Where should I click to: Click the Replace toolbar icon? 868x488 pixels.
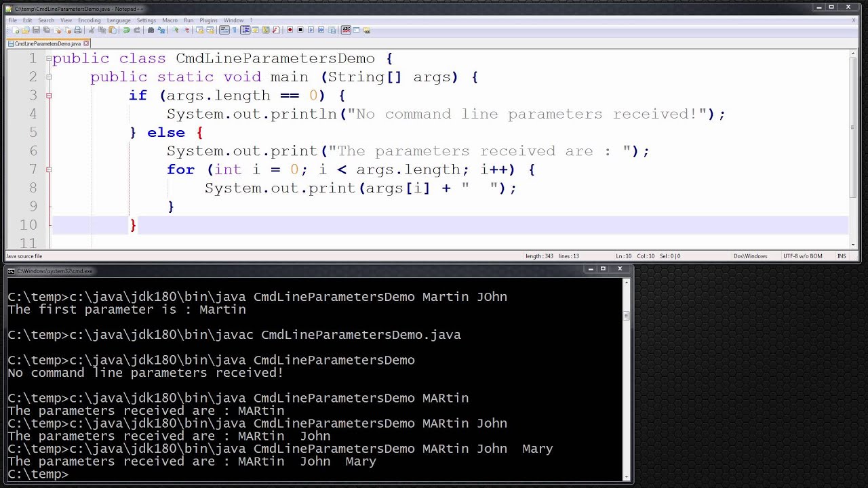[x=161, y=30]
